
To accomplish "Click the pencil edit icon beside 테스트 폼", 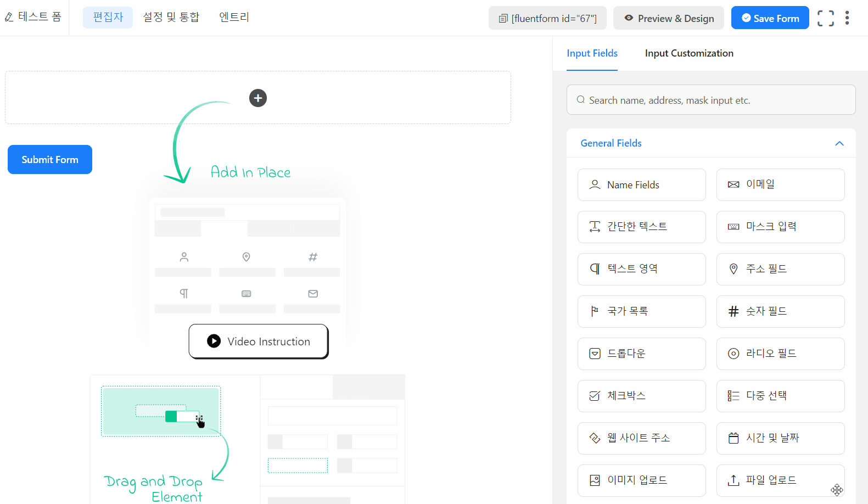I will (x=9, y=18).
